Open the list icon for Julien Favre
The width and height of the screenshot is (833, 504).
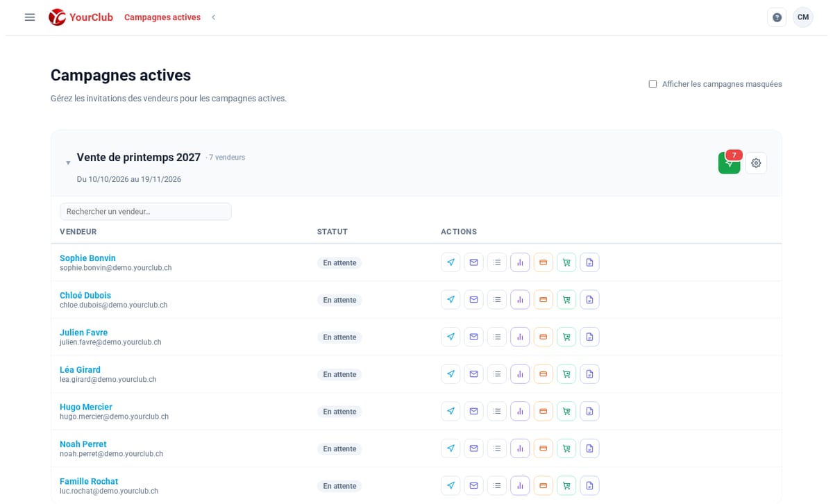point(497,337)
